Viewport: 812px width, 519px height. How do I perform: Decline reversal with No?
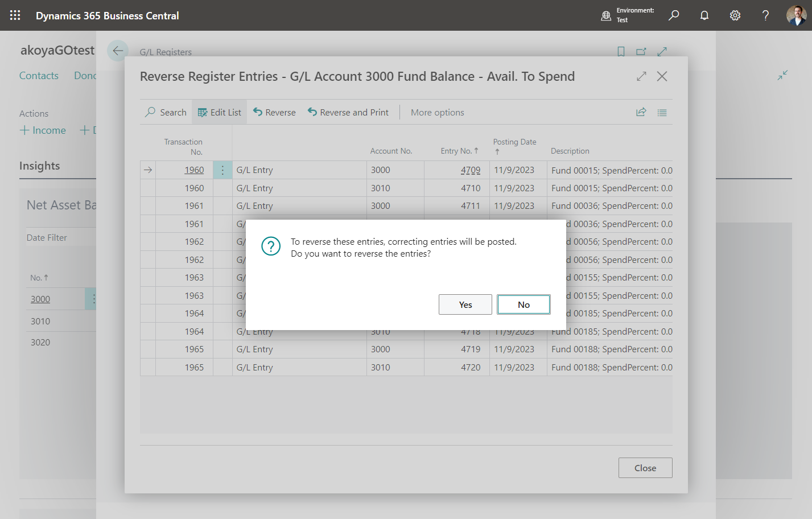click(x=524, y=304)
